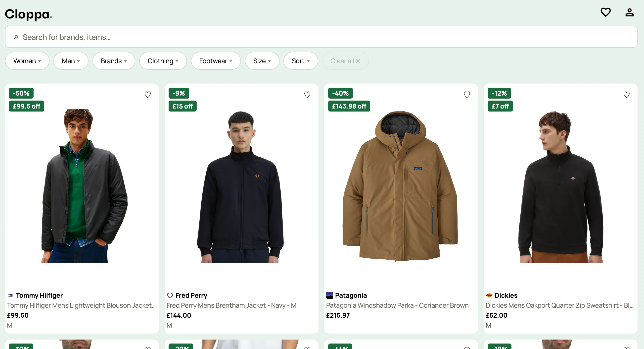644x349 pixels.
Task: Open the Dickies Mens Oakport Quarter Zip title
Action: tap(559, 305)
